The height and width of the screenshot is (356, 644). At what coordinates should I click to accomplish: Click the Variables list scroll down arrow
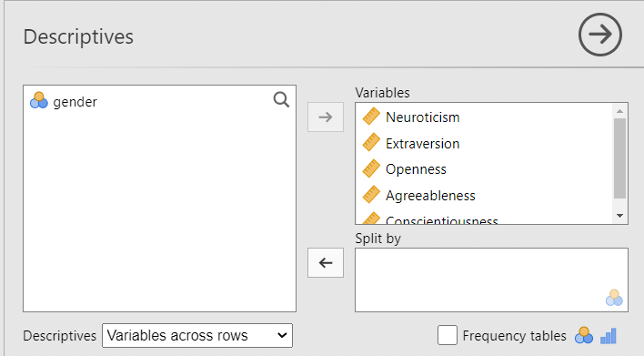point(619,216)
